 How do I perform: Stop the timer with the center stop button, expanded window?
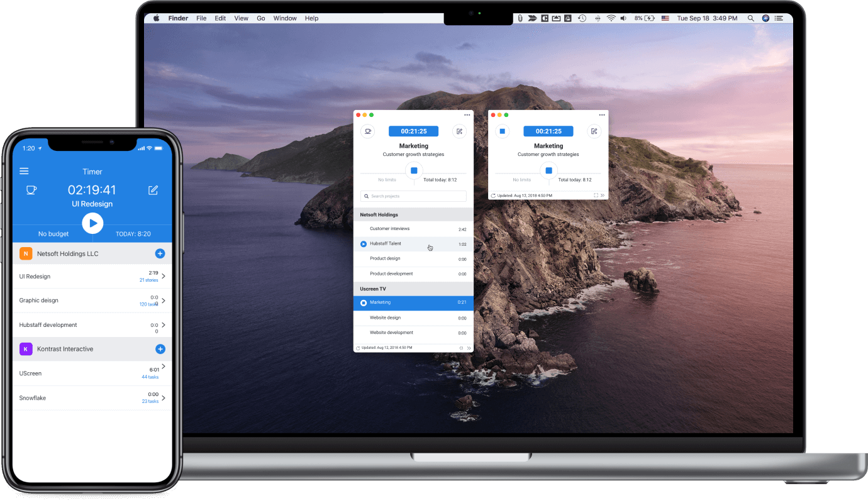click(x=414, y=170)
